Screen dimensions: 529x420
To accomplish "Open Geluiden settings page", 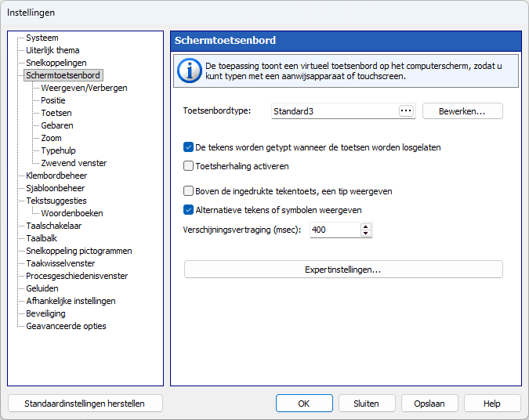I will tap(42, 288).
